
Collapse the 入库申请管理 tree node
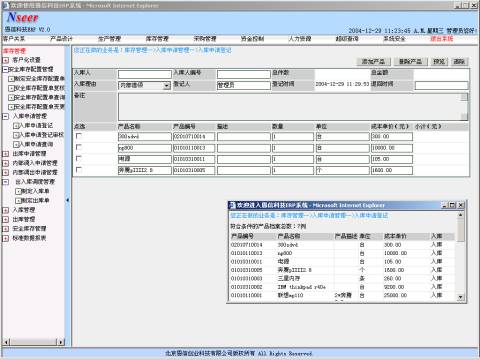6,116
